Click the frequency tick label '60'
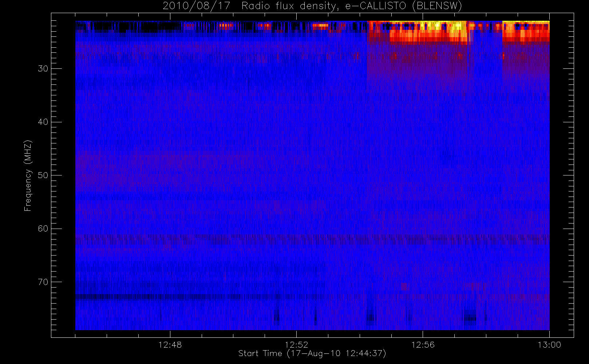 pos(43,229)
